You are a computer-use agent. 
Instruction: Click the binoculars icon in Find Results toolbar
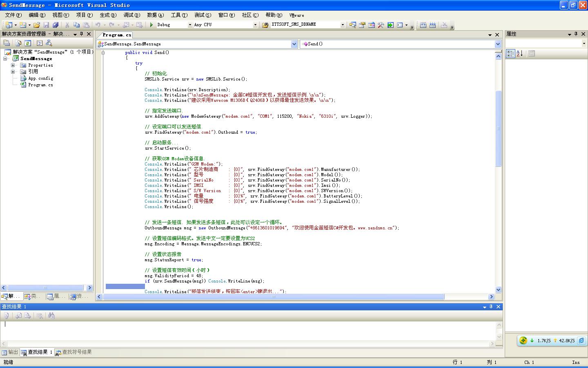point(51,316)
